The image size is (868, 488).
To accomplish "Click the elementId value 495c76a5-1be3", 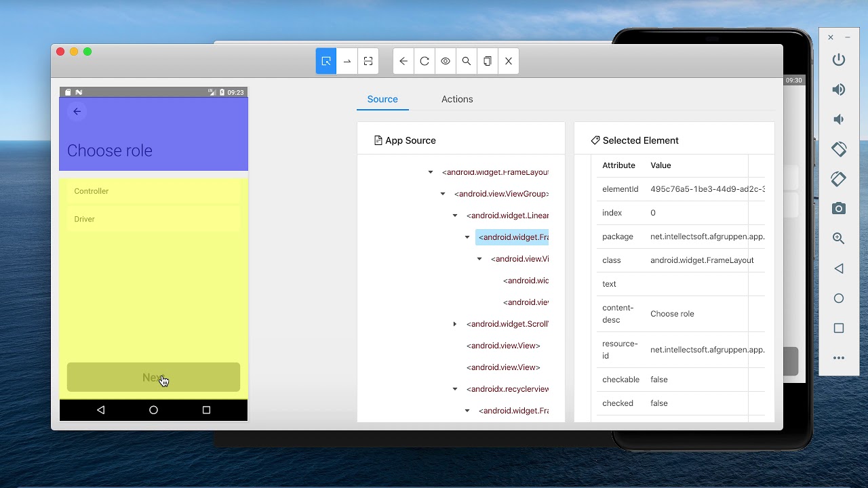I will click(x=707, y=189).
